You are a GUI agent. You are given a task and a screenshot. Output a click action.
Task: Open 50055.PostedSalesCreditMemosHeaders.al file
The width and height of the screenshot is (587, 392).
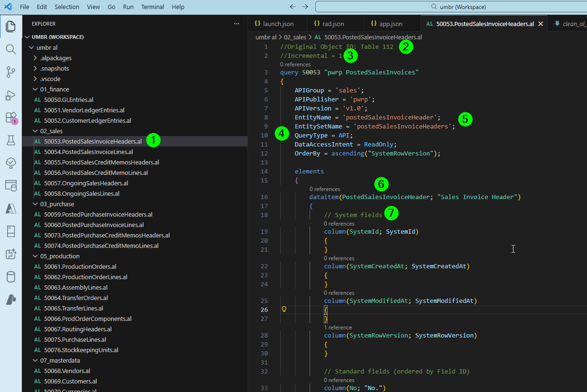coord(135,162)
